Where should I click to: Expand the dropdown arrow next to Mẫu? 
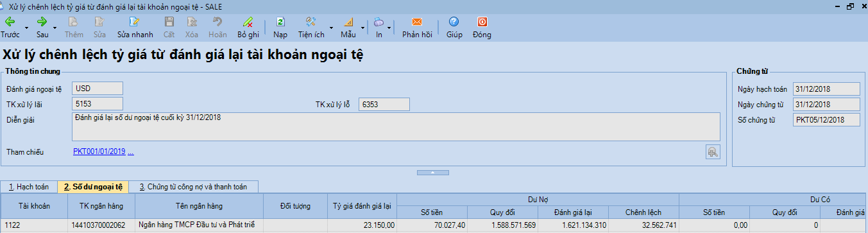(363, 28)
